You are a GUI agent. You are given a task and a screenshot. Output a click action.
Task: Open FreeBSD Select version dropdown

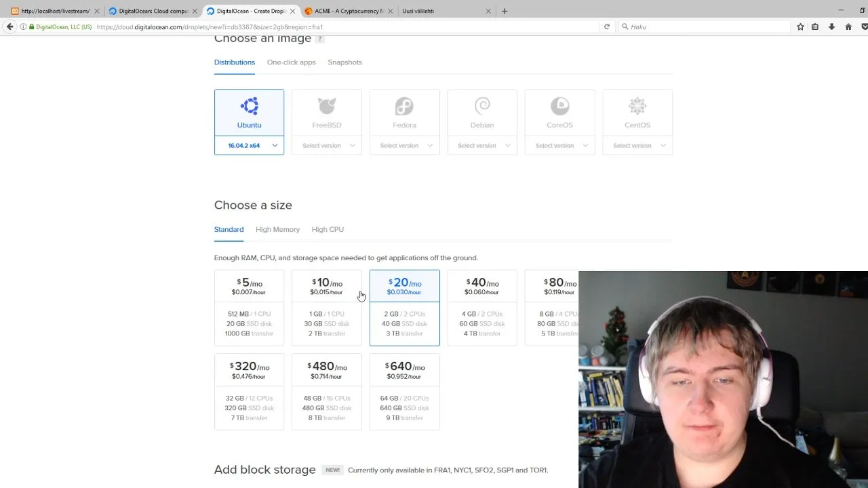(x=327, y=145)
